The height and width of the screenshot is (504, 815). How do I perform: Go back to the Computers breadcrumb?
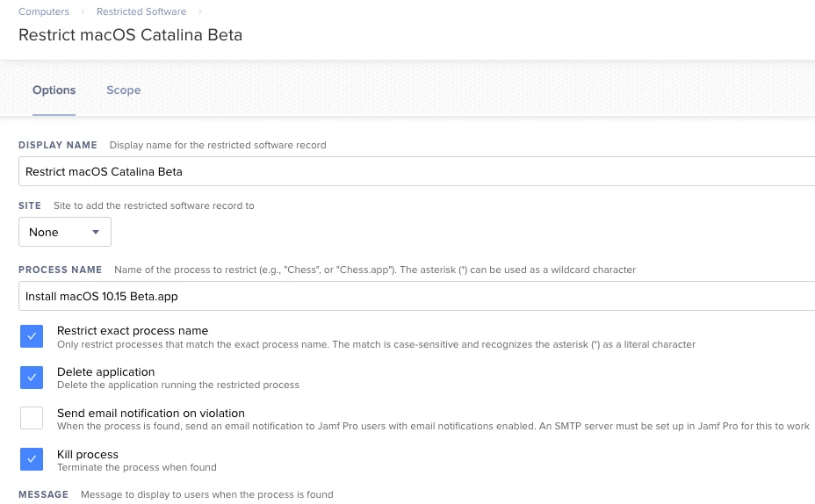pos(44,11)
